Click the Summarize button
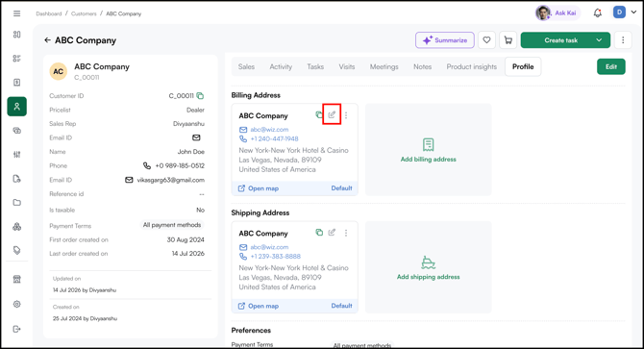The height and width of the screenshot is (349, 644). tap(445, 40)
